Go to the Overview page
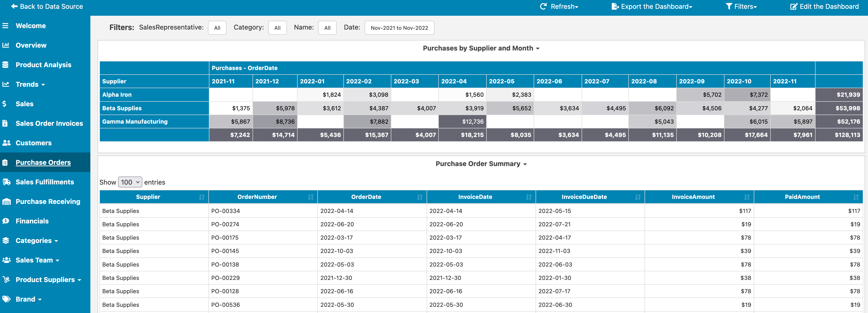 31,45
